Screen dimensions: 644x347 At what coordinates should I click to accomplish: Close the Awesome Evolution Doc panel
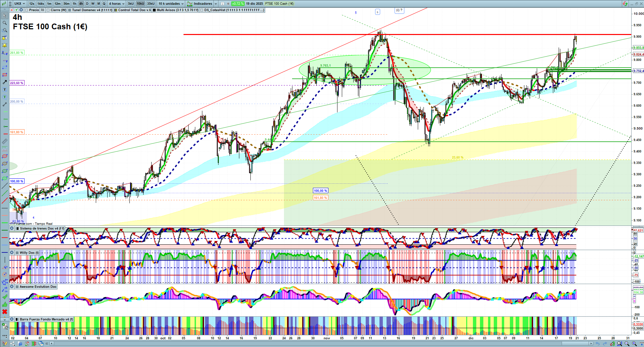coord(12,287)
